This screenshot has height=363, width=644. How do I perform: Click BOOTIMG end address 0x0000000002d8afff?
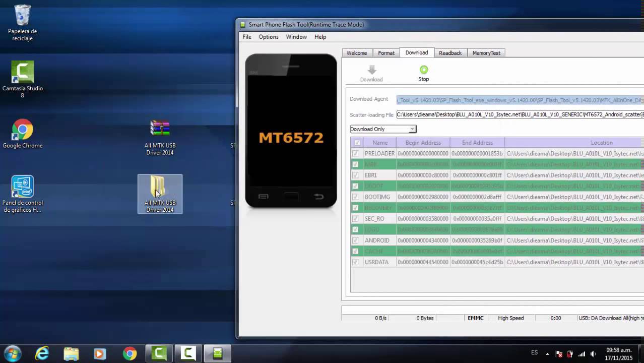[477, 197]
